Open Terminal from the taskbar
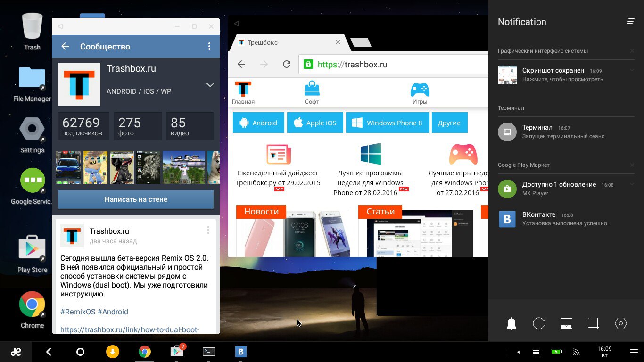The width and height of the screenshot is (644, 362). click(x=209, y=352)
